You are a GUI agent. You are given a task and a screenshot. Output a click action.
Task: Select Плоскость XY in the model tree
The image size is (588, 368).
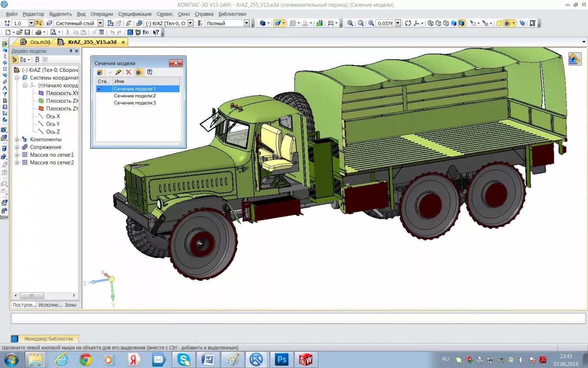pyautogui.click(x=62, y=93)
